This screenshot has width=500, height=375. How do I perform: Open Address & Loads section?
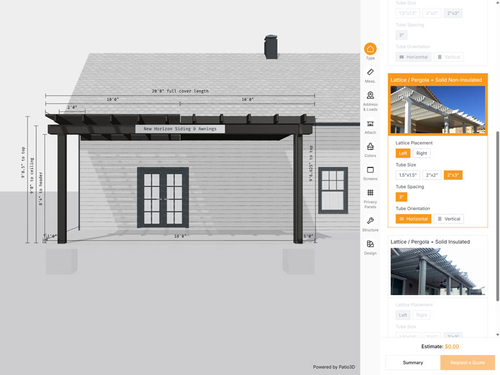(x=370, y=101)
